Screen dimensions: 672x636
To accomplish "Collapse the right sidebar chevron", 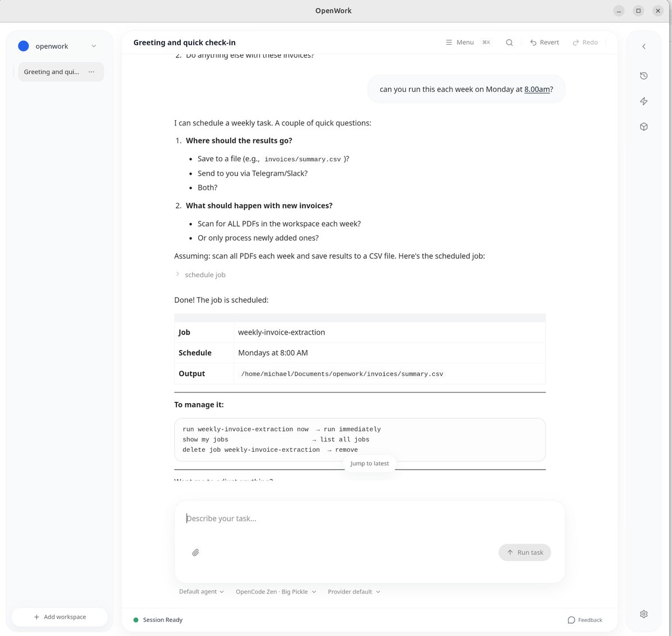I will tap(644, 46).
